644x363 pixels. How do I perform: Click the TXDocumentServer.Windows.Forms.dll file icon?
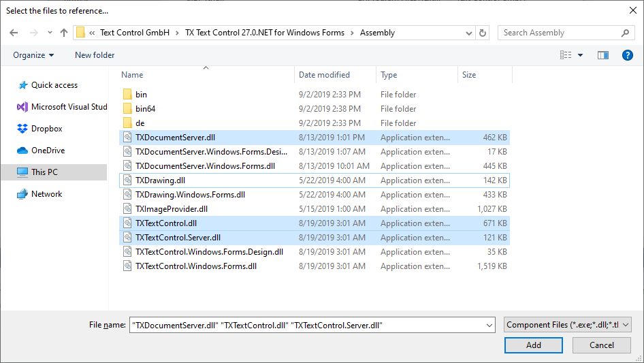click(x=127, y=166)
